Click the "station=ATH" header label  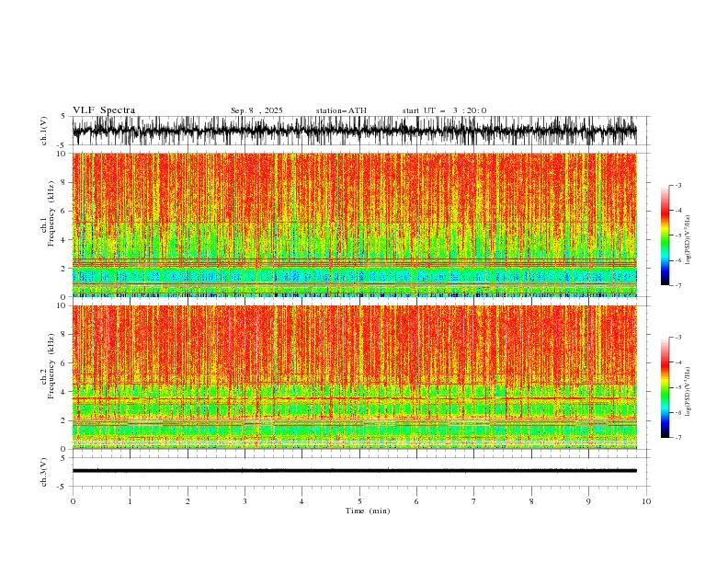(341, 110)
